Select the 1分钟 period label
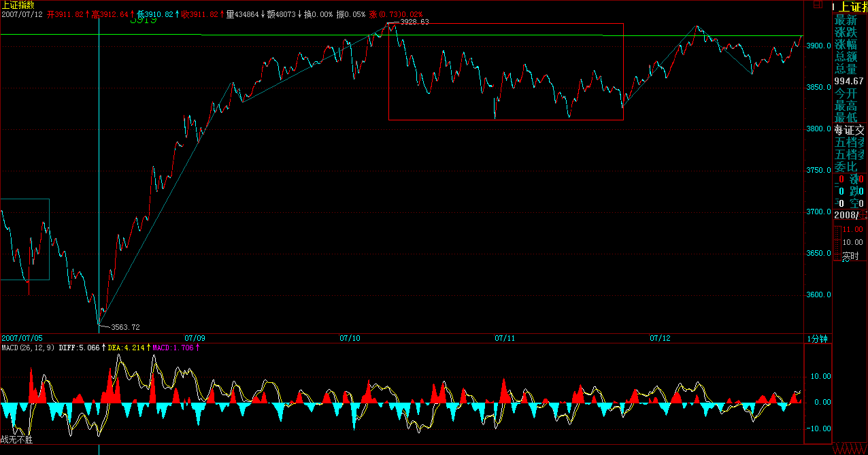Image resolution: width=868 pixels, height=455 pixels. (816, 338)
